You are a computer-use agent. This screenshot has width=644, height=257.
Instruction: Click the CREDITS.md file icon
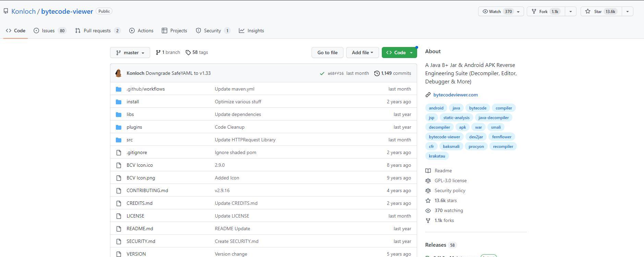pyautogui.click(x=119, y=203)
